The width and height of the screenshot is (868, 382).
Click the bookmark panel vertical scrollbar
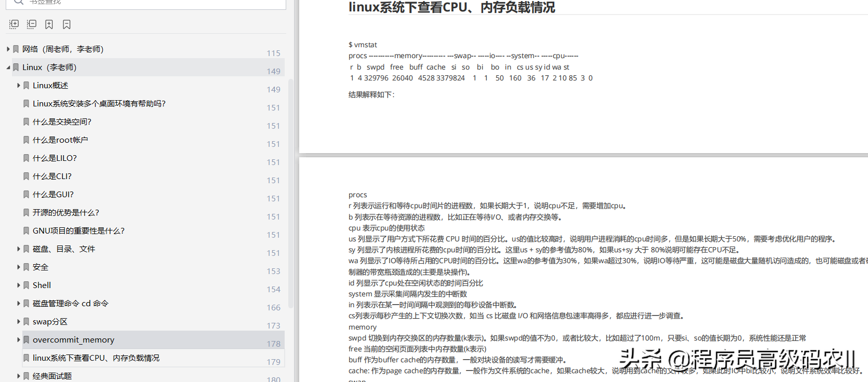tap(290, 193)
